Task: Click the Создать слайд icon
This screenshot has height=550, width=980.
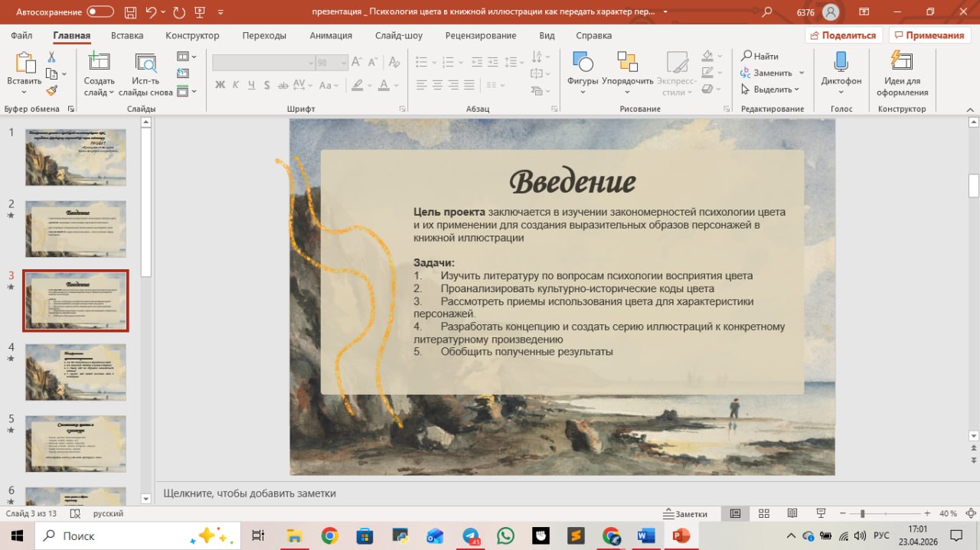Action: pyautogui.click(x=99, y=63)
